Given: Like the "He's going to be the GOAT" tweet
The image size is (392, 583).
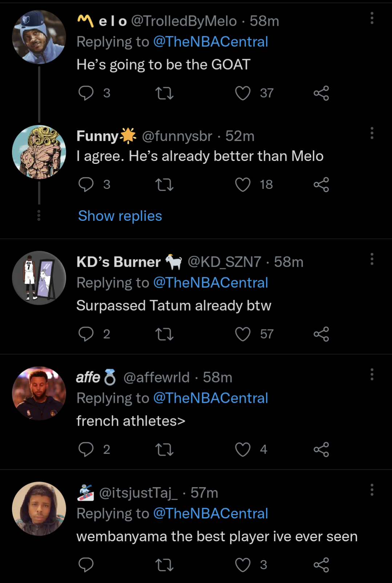Looking at the screenshot, I should click(243, 93).
